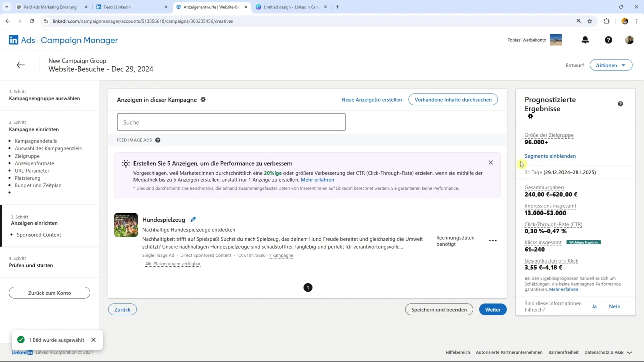Viewport: 644px width, 362px height.
Task: Open Kampagnendetails in sidebar
Action: [x=36, y=141]
